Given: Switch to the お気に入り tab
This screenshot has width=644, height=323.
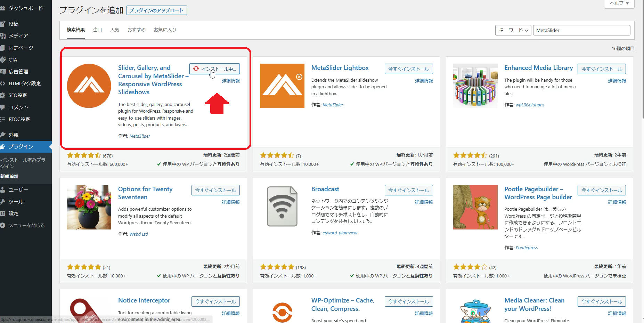Looking at the screenshot, I should (x=165, y=30).
